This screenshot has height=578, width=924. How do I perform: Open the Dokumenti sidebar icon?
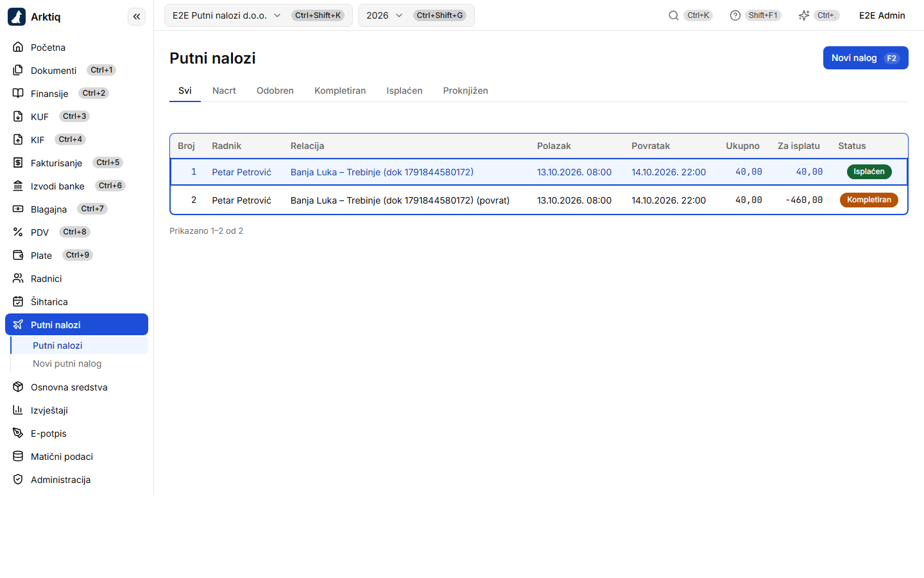click(x=18, y=71)
